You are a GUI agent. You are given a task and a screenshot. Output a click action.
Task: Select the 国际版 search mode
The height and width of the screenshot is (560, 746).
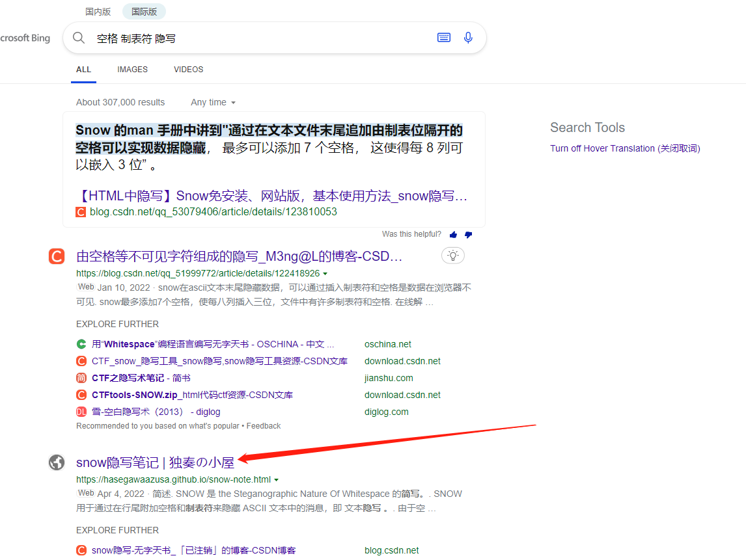tap(144, 12)
